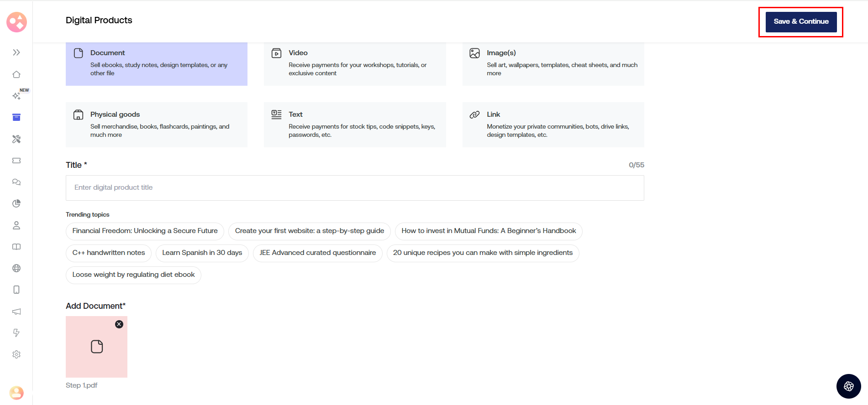Open the pie chart analytics icon
Image resolution: width=868 pixels, height=405 pixels.
coord(16,203)
